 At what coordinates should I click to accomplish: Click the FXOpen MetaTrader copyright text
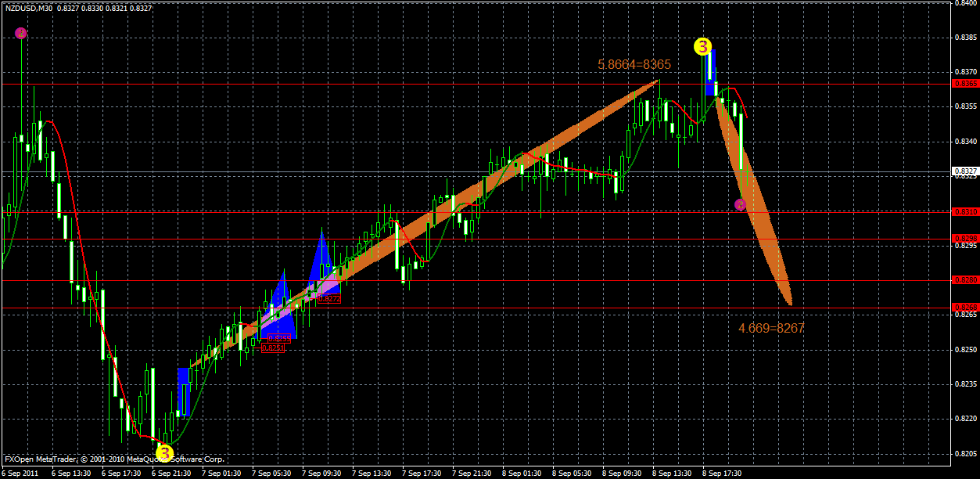78,460
